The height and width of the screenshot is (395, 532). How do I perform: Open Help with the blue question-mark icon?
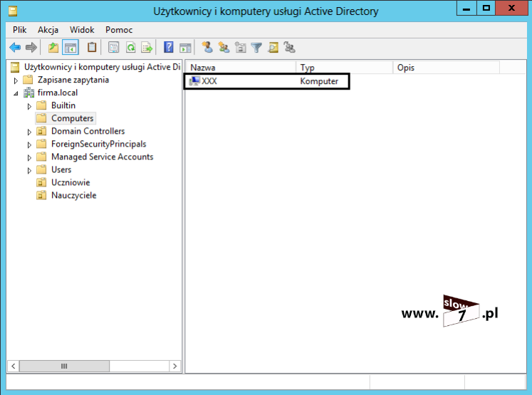pyautogui.click(x=169, y=48)
